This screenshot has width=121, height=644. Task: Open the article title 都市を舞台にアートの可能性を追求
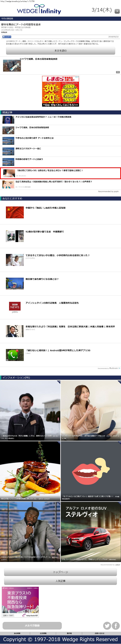pos(21,25)
